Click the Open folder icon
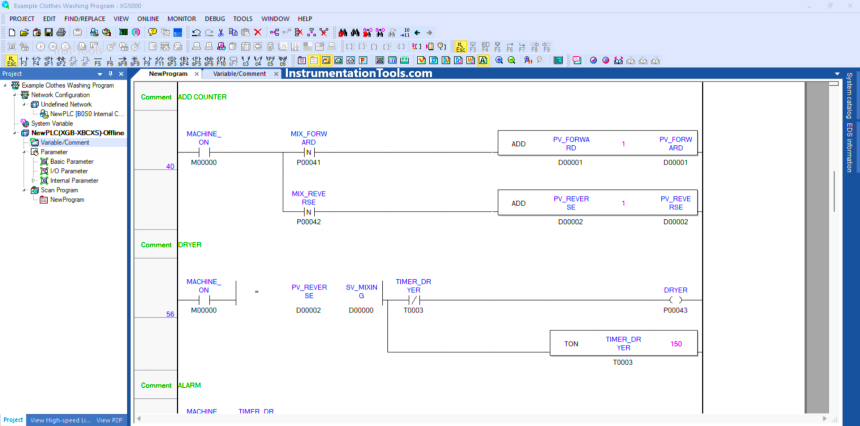The width and height of the screenshot is (860, 426). 23,32
